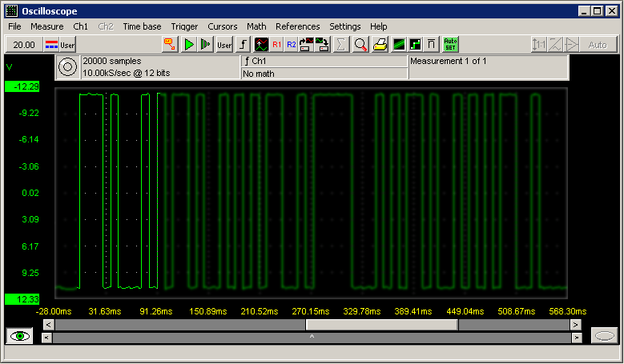Click the 'No math' field
This screenshot has height=364, width=624.
click(324, 74)
